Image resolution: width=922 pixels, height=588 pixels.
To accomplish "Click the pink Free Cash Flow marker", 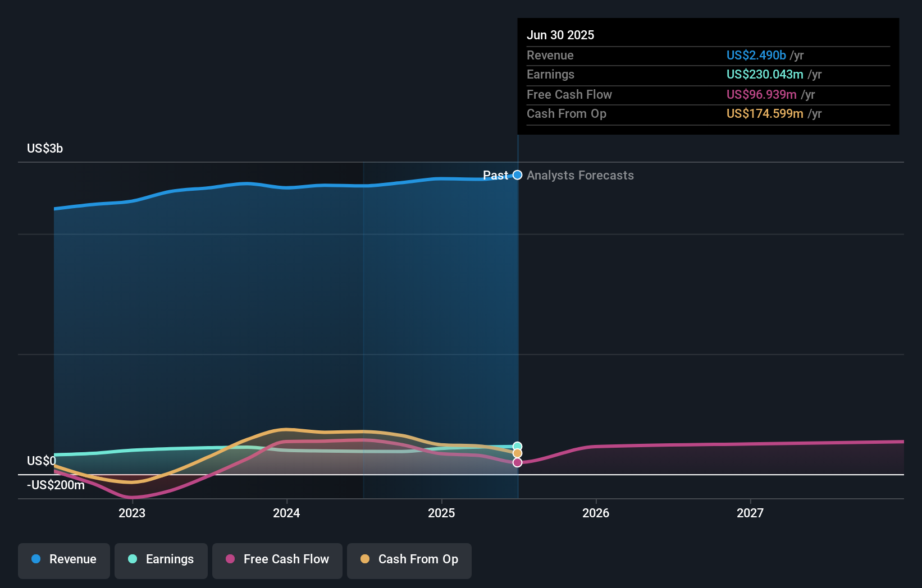I will coord(517,462).
